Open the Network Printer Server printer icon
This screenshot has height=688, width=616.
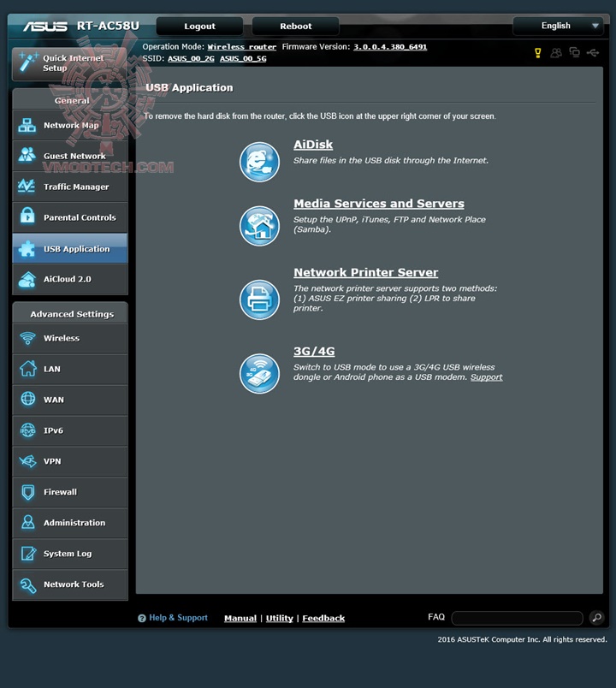point(259,300)
